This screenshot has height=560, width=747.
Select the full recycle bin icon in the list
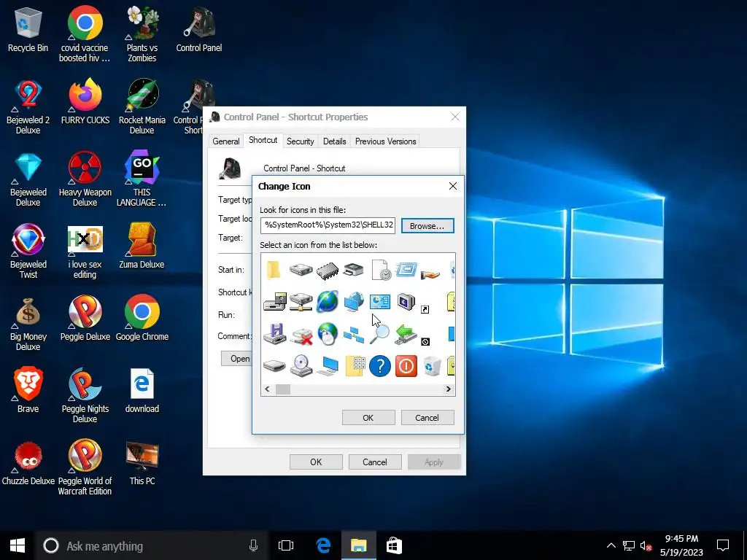432,366
